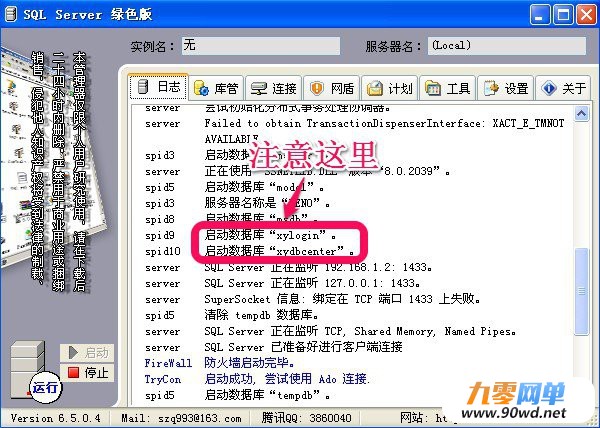
Task: Click the red square icon on 停止
Action: pos(73,372)
